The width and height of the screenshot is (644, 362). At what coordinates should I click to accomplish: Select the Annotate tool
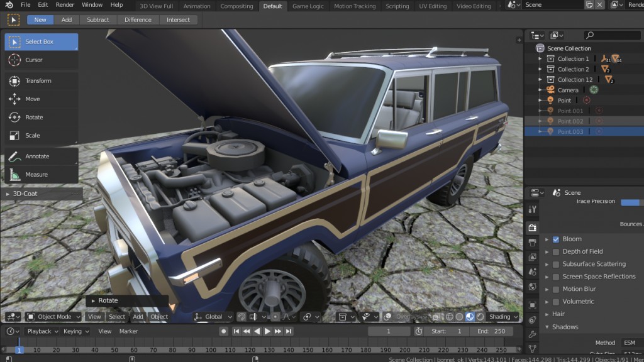pos(38,156)
